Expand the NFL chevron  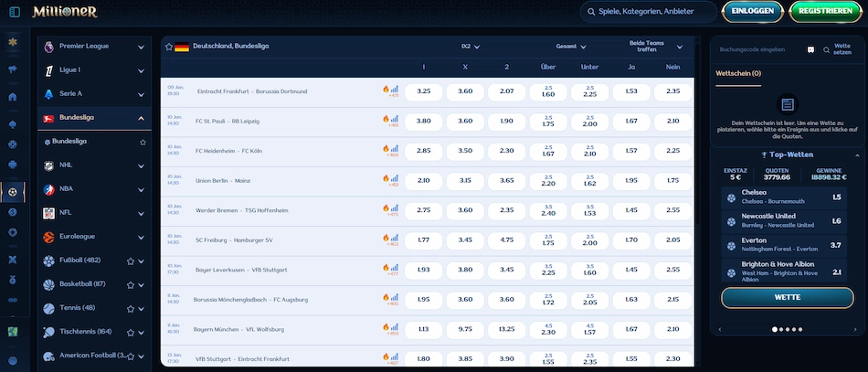click(141, 214)
